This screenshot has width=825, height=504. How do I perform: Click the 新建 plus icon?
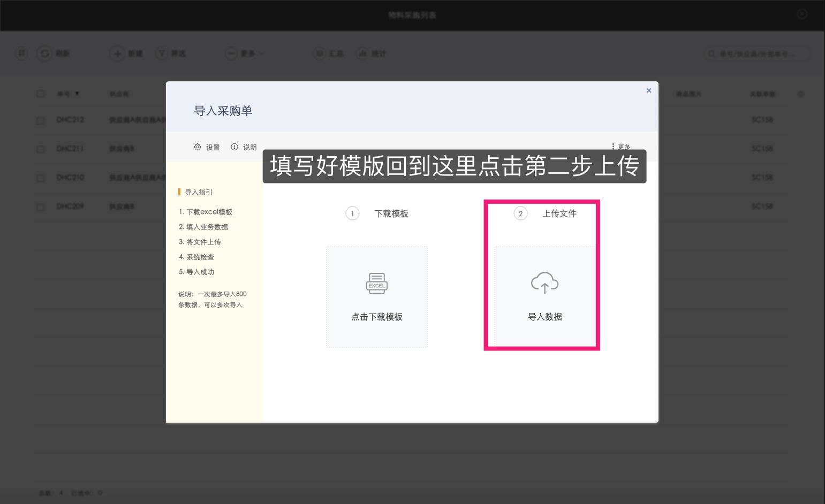point(117,54)
